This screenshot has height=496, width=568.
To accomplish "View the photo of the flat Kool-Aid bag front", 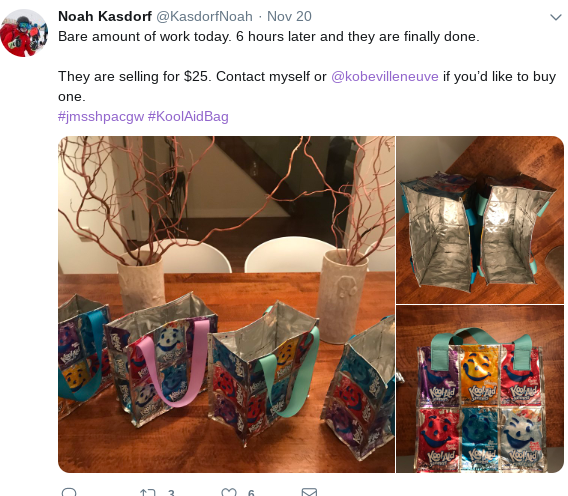I will (480, 389).
